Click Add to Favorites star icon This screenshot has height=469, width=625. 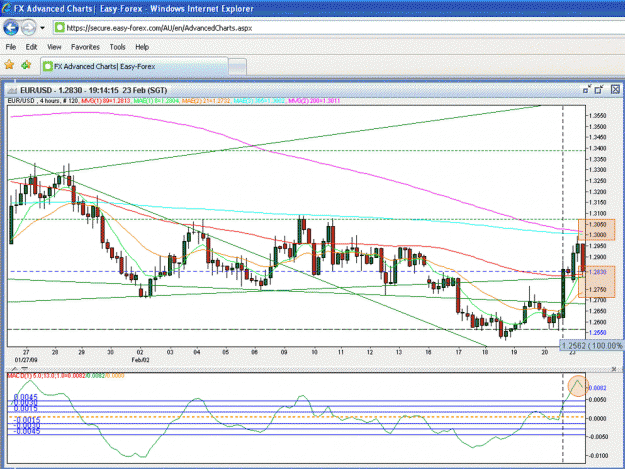click(x=26, y=65)
